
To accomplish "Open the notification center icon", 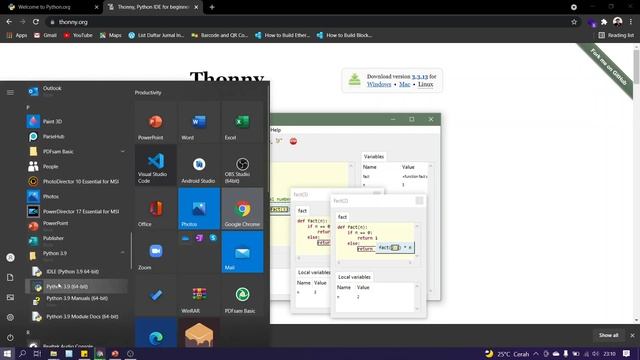I will pyautogui.click(x=627, y=353).
